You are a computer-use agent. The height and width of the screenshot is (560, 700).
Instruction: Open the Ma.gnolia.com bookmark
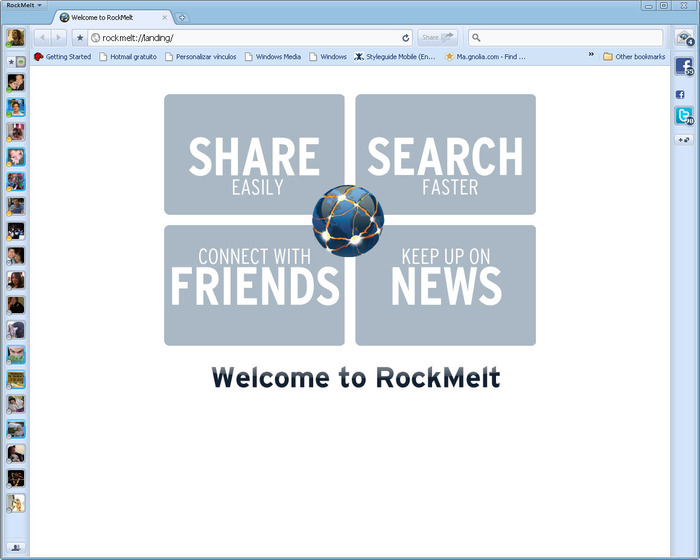click(485, 57)
